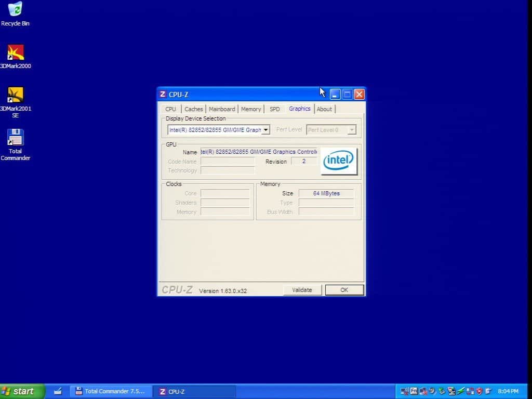Switch to the Caches tab
This screenshot has width=532, height=399.
[194, 109]
